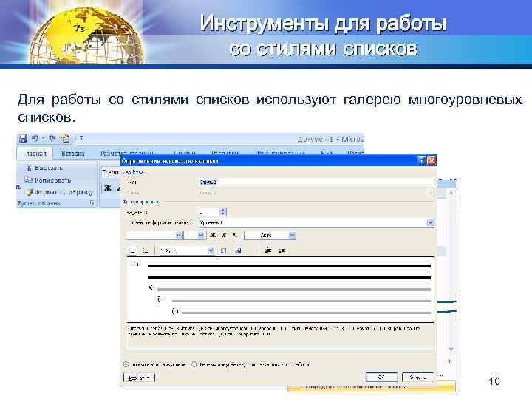This screenshot has width=532, height=399.
Task: Close the list style dialog with red X
Action: pyautogui.click(x=431, y=160)
